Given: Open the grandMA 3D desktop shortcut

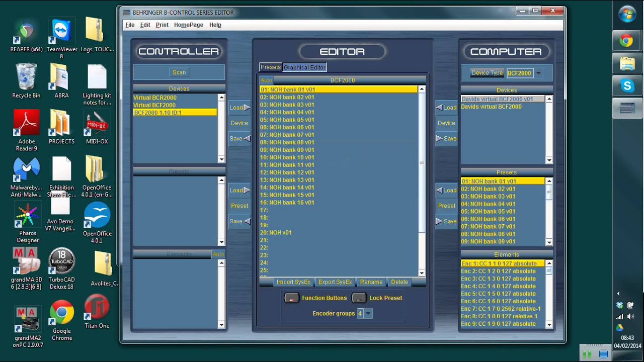Looking at the screenshot, I should [26, 268].
